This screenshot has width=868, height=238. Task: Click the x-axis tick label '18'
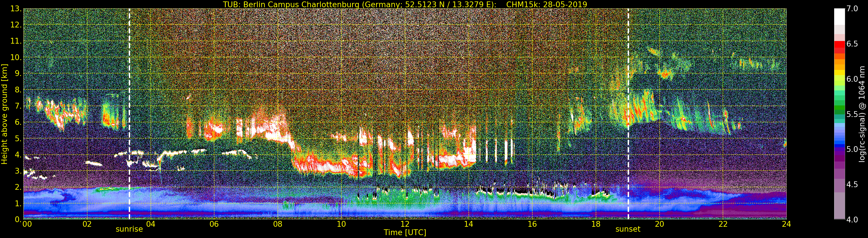pyautogui.click(x=596, y=224)
